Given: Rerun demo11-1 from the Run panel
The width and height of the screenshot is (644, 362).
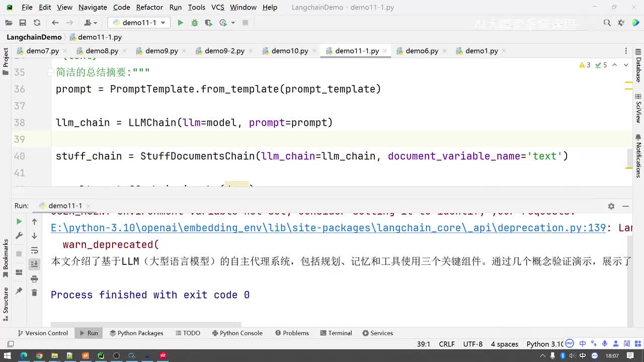Looking at the screenshot, I should [19, 221].
